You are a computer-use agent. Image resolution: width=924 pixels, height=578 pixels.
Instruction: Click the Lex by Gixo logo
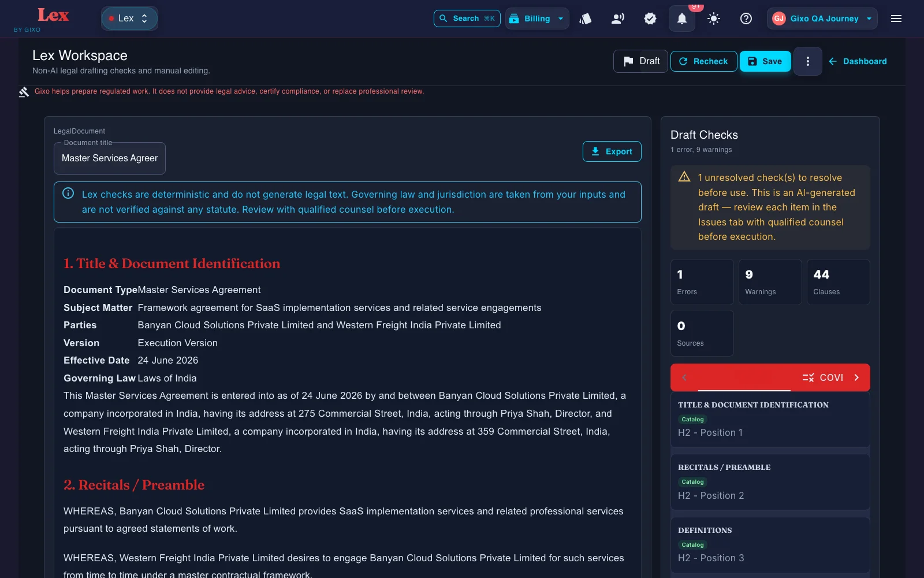41,19
